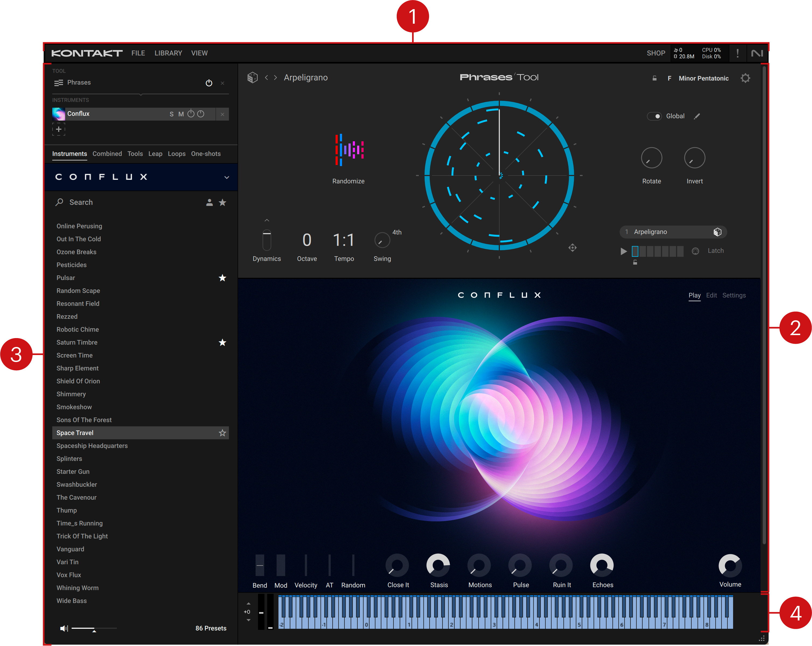Screen dimensions: 812x646
Task: Add instrument with the plus slot icon
Action: (59, 129)
